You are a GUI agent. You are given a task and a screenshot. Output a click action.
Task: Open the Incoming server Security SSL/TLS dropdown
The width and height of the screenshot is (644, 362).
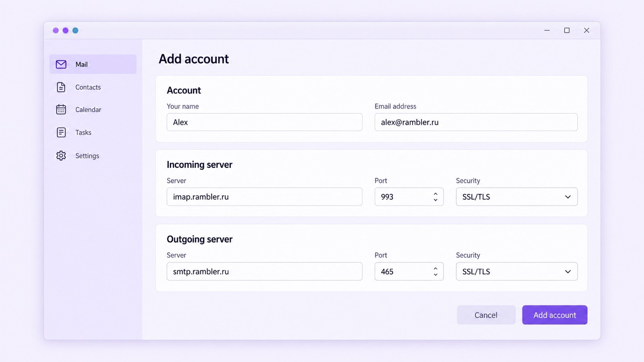coord(517,197)
